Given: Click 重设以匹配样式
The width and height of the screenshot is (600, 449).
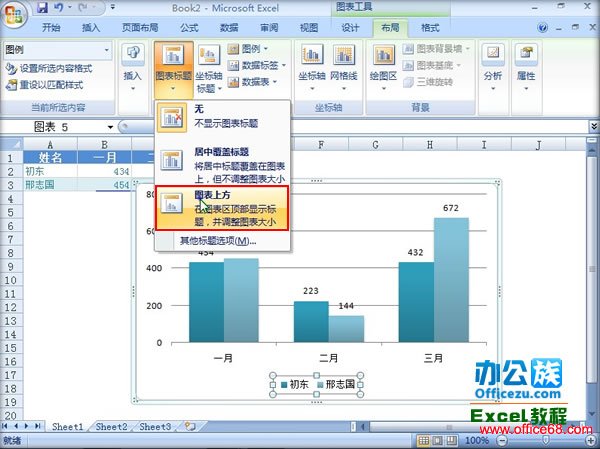Looking at the screenshot, I should [44, 85].
